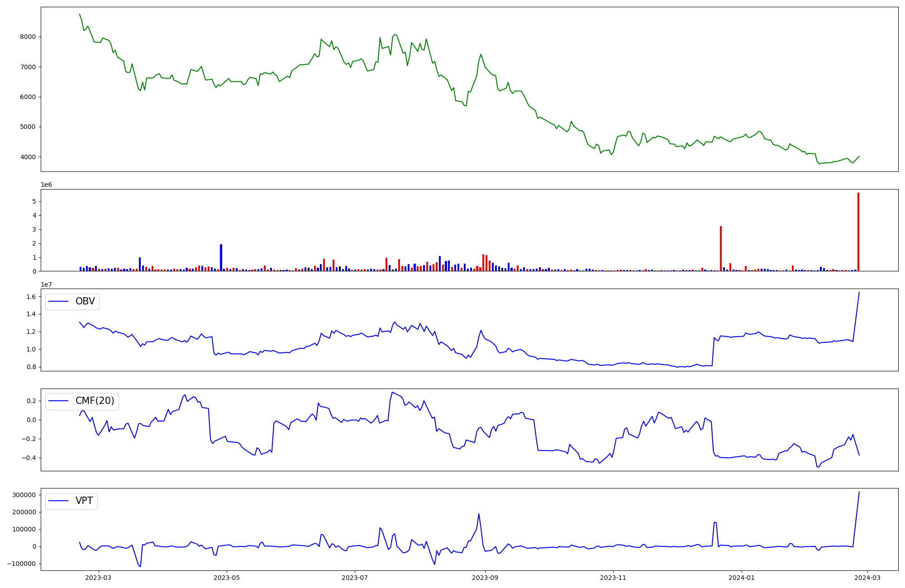Click the 1e6 exponent label above volume

tap(46, 185)
